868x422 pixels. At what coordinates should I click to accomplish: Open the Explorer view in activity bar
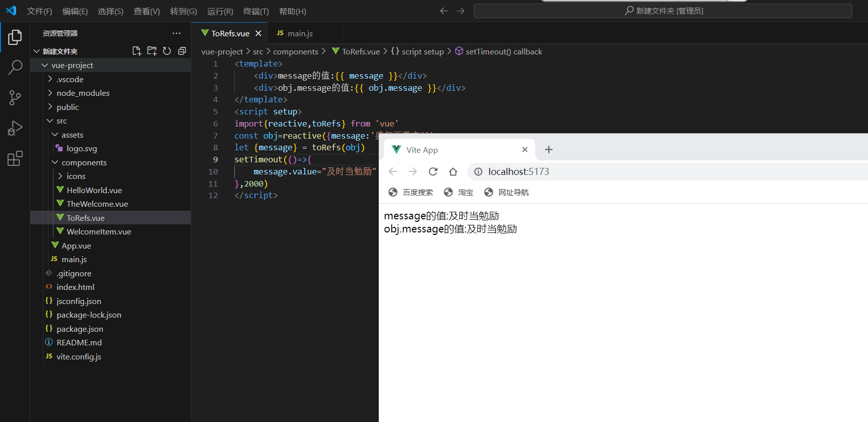coord(15,37)
